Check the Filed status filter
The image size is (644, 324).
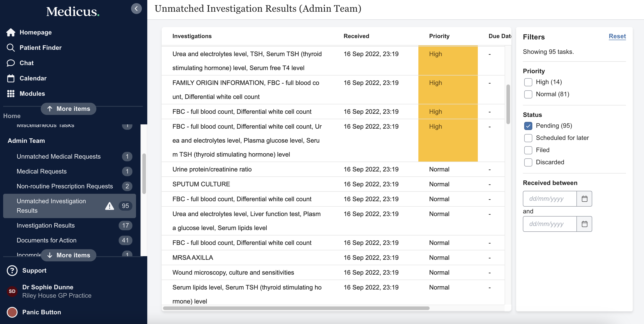528,150
